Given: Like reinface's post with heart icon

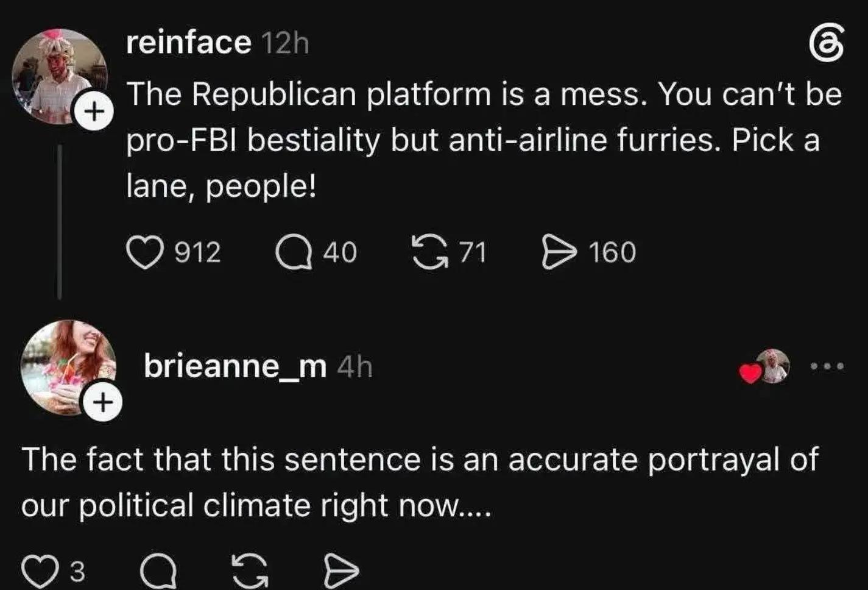Looking at the screenshot, I should (145, 252).
